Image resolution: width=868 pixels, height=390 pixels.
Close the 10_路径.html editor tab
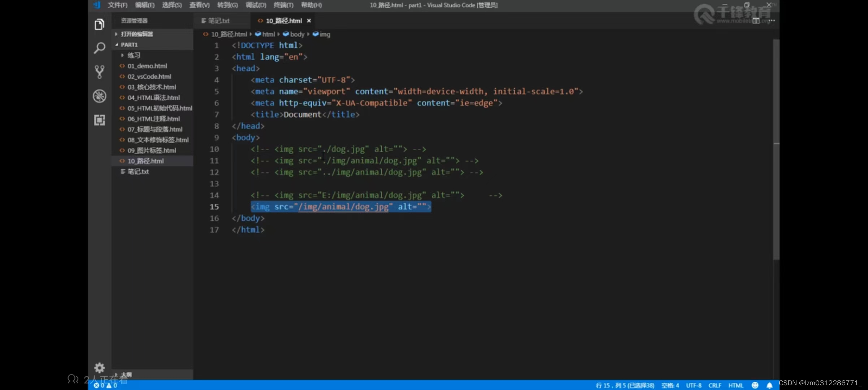(309, 21)
